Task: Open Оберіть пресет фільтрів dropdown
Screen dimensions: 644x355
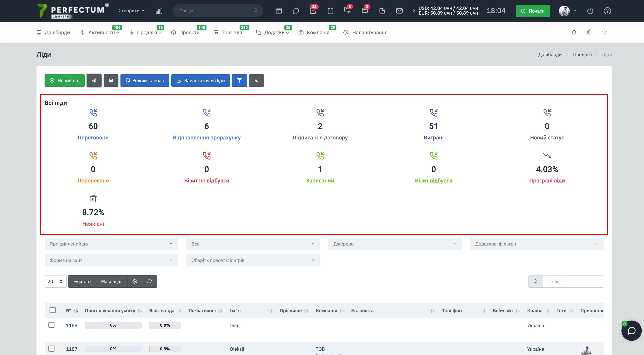Action: 253,260
